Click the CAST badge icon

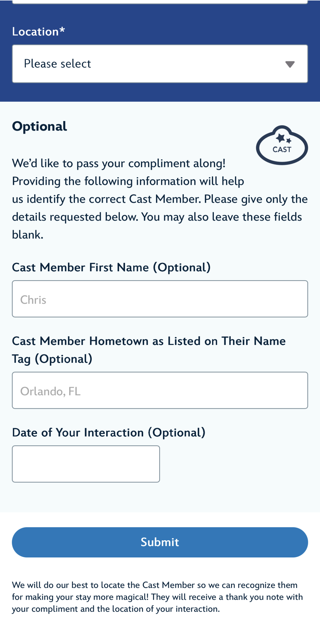click(x=282, y=145)
